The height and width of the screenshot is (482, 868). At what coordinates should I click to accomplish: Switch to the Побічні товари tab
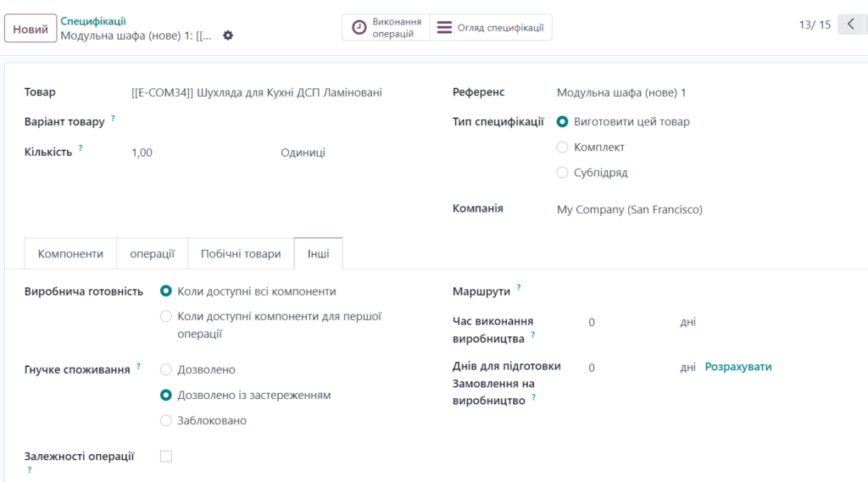(x=241, y=253)
